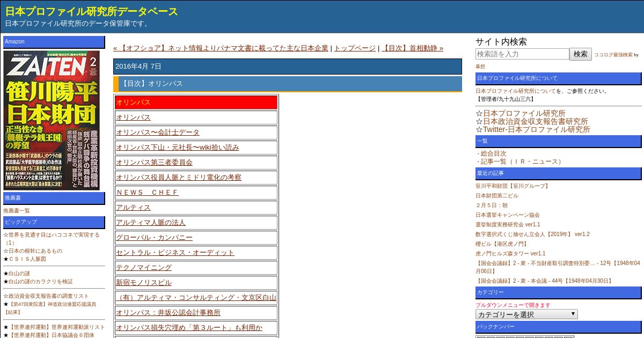Viewport: 644px width, 338px height.
Task: Open the ＮＥＷＳ ＣＨＥＦ link
Action: (147, 193)
